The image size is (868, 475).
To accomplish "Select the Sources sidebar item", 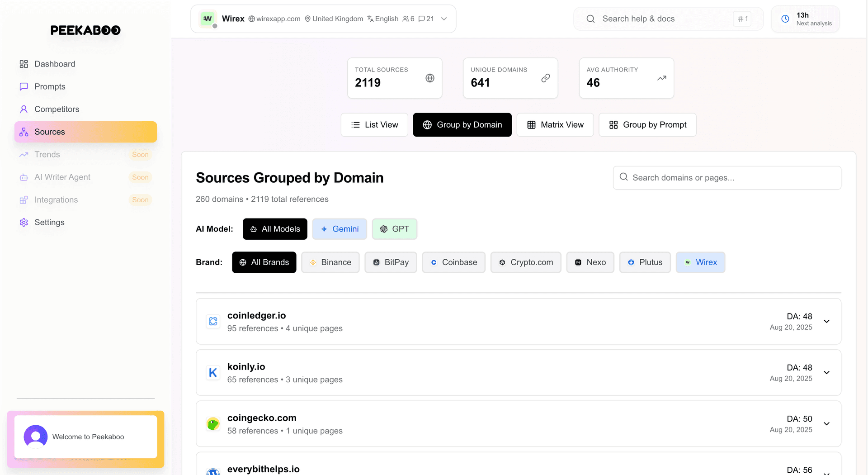I will pos(85,132).
